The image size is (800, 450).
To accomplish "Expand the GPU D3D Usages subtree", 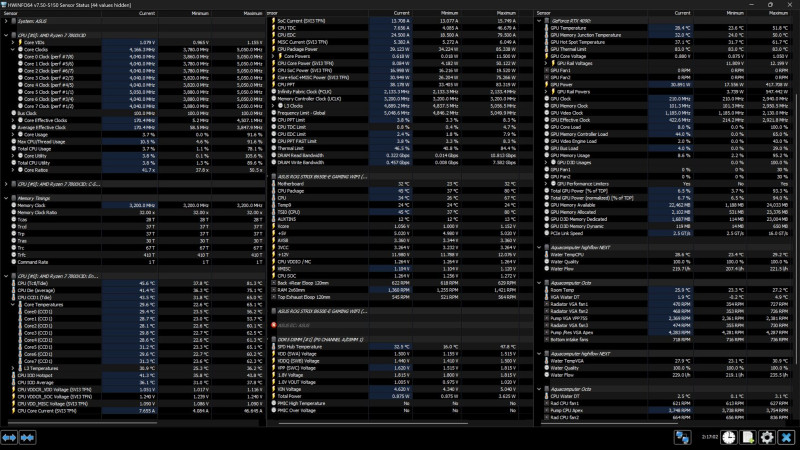I will coord(545,162).
